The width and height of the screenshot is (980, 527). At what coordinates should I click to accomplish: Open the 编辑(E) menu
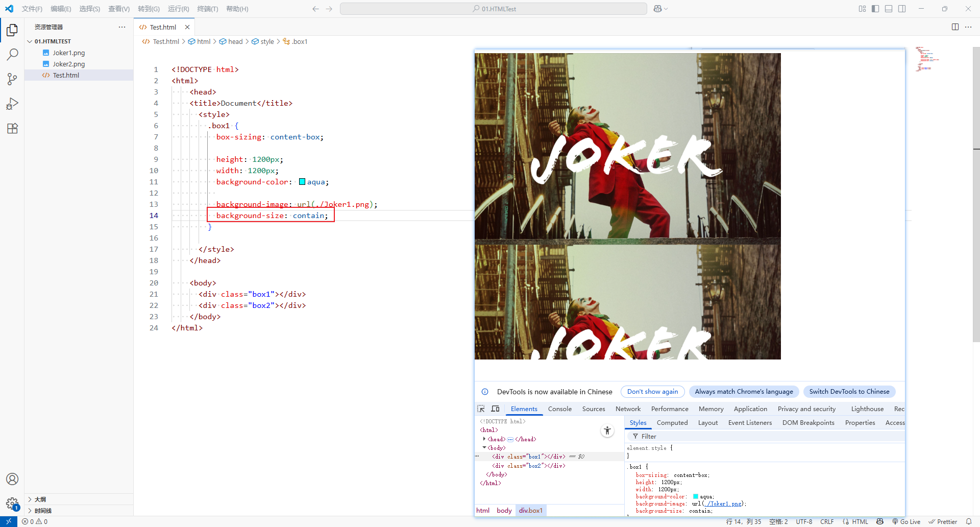pyautogui.click(x=61, y=9)
